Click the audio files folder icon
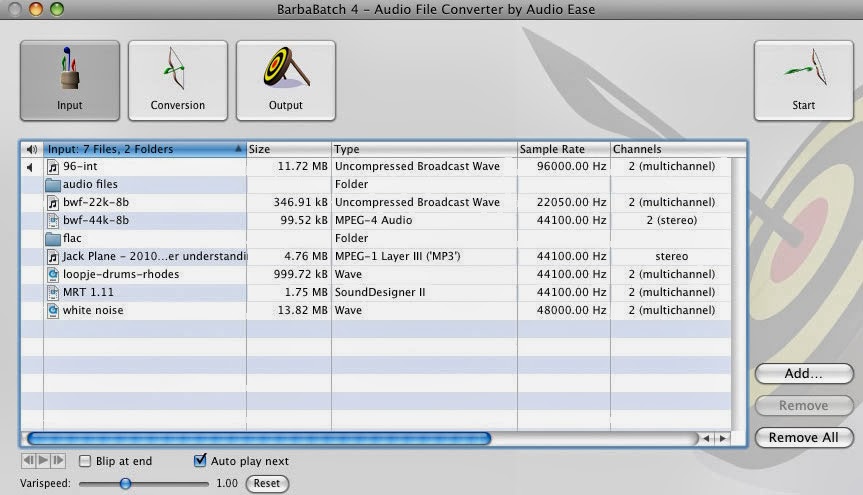Viewport: 863px width, 495px height. click(53, 185)
